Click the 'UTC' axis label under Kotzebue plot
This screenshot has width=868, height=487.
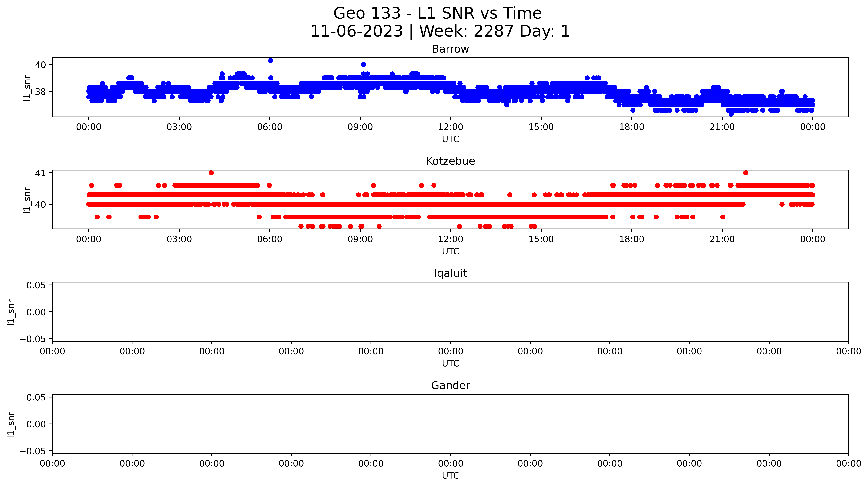[x=451, y=251]
